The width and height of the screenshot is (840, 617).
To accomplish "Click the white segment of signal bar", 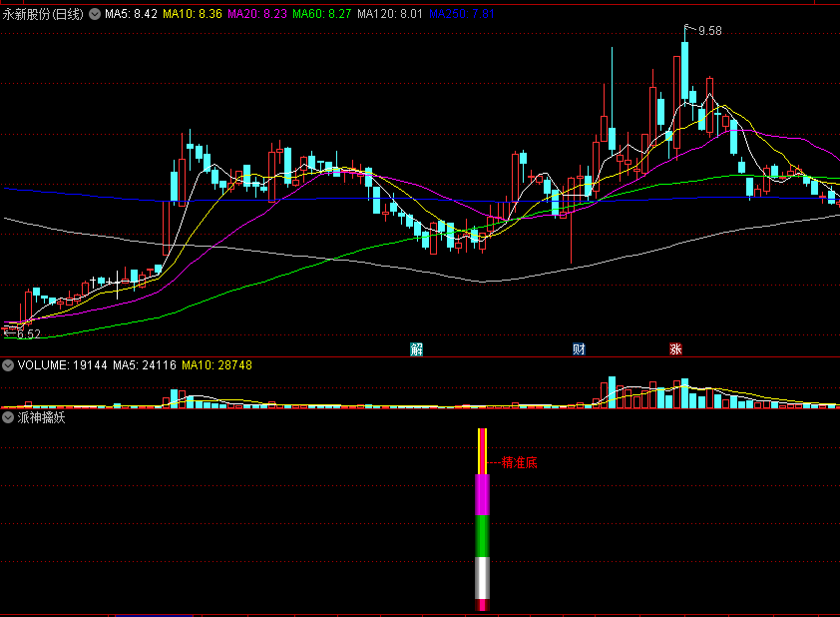I will coord(482,578).
